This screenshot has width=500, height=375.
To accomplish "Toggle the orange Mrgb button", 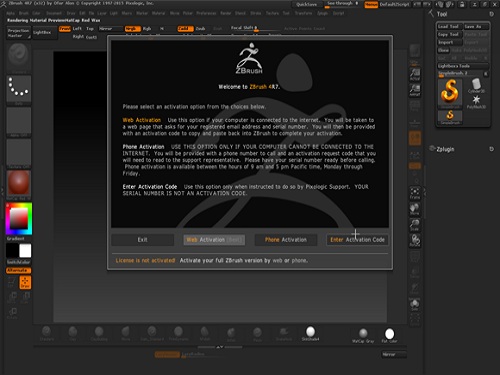I will [x=132, y=29].
